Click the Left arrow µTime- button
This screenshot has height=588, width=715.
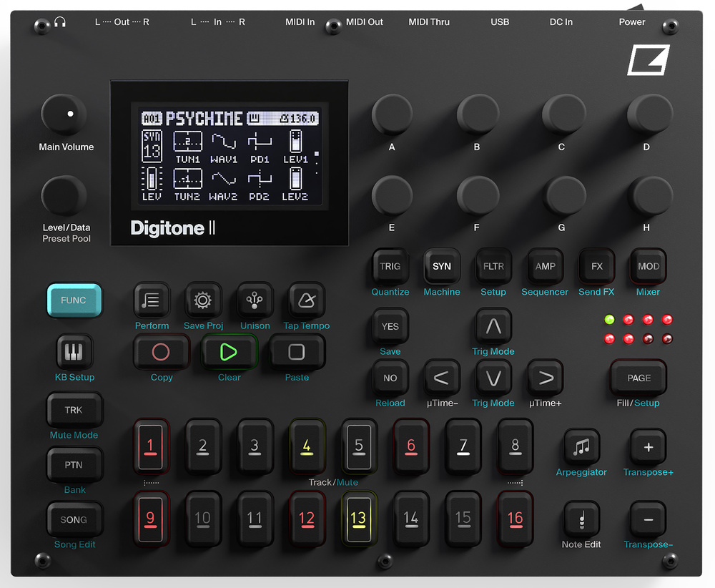pyautogui.click(x=441, y=378)
